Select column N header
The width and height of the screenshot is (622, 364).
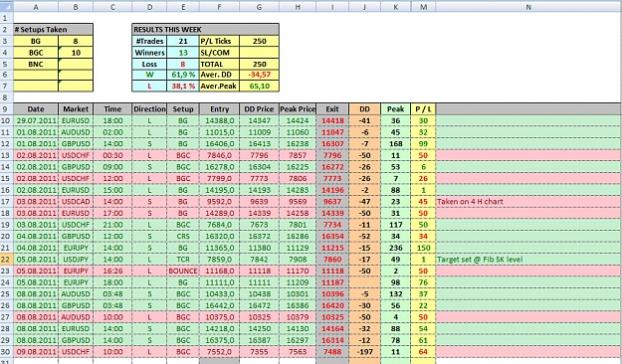click(x=528, y=7)
